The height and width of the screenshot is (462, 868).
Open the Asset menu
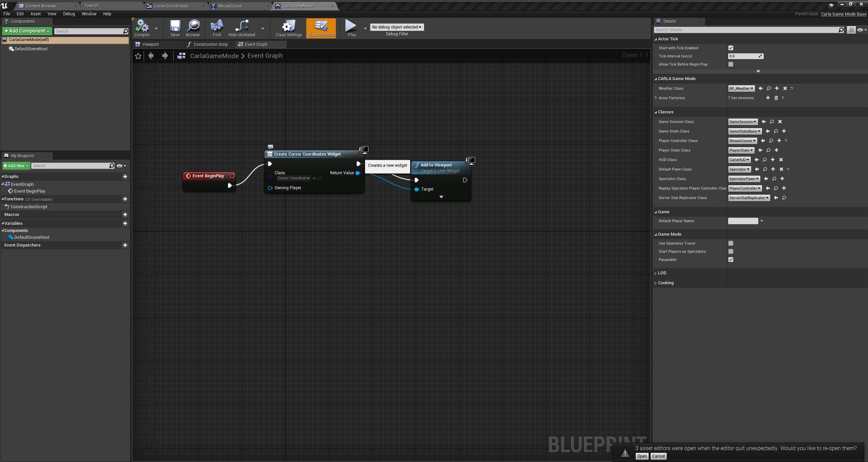(x=35, y=14)
